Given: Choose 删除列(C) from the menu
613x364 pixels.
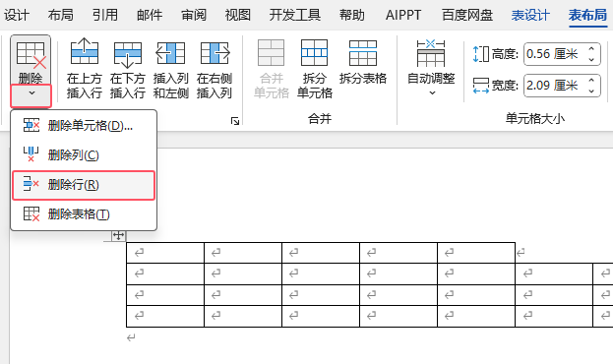Looking at the screenshot, I should (x=84, y=155).
